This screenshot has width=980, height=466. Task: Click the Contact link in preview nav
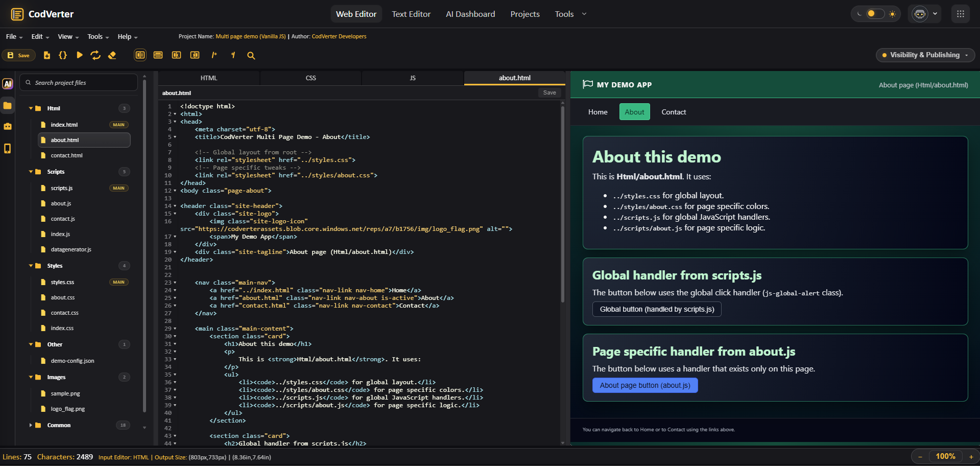click(674, 112)
